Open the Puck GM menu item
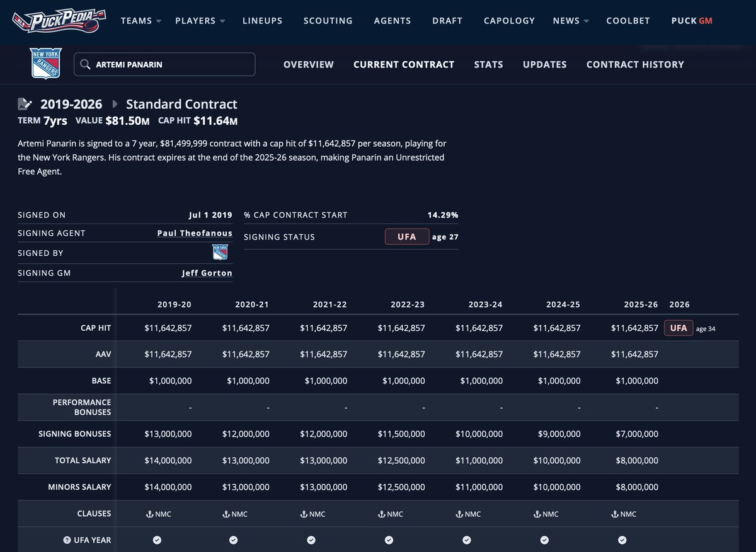Screen dimensions: 756x552 pyautogui.click(x=692, y=21)
